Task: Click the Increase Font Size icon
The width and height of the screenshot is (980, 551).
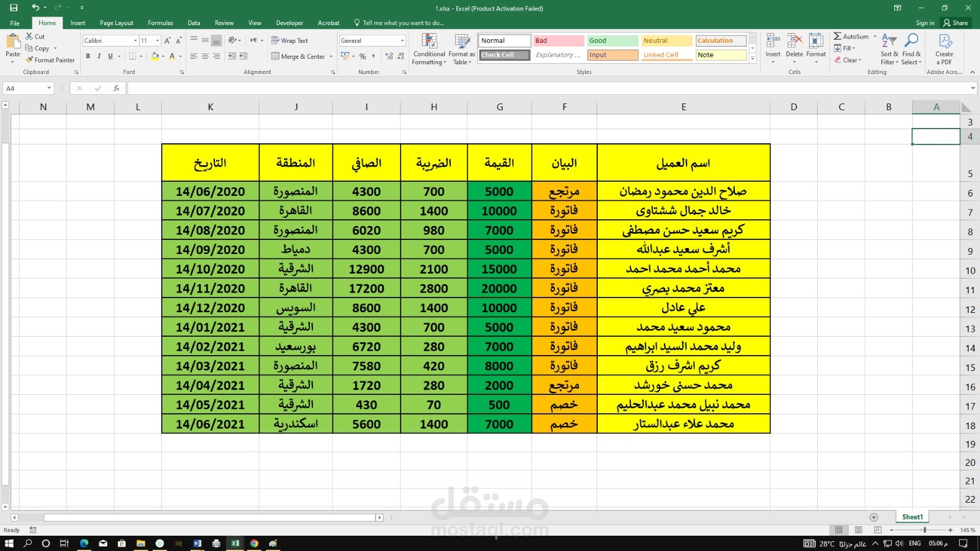Action: [x=167, y=40]
